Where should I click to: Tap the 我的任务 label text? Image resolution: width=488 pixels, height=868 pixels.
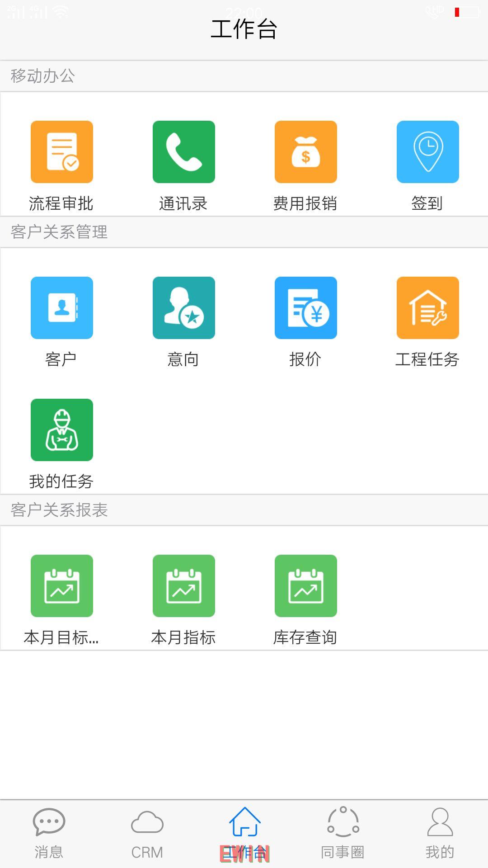[x=61, y=481]
